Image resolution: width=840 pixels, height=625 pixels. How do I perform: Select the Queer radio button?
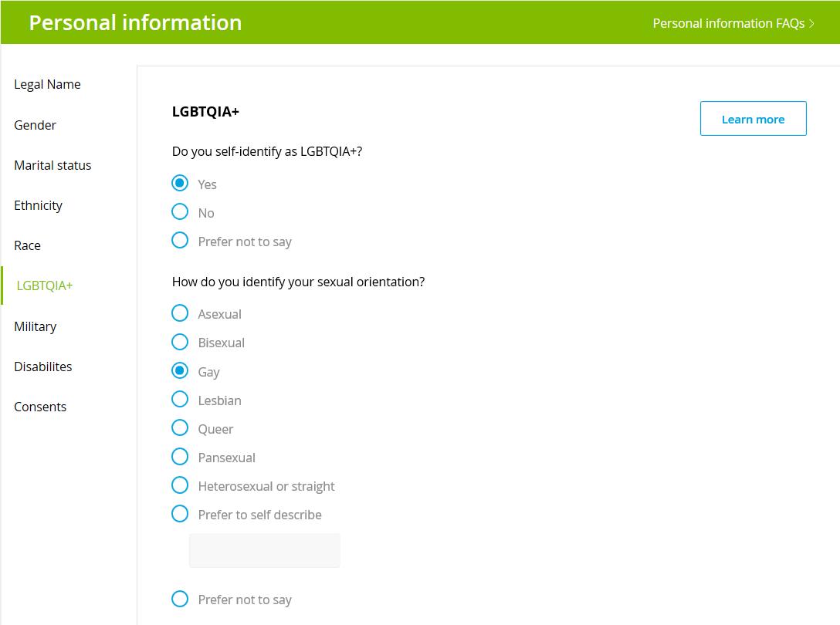click(x=180, y=428)
